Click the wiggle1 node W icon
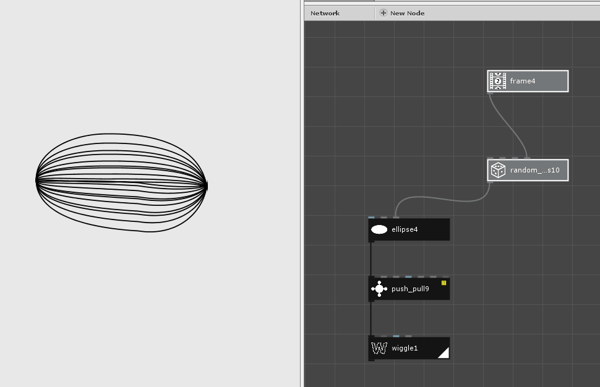The width and height of the screenshot is (600, 387). (379, 348)
